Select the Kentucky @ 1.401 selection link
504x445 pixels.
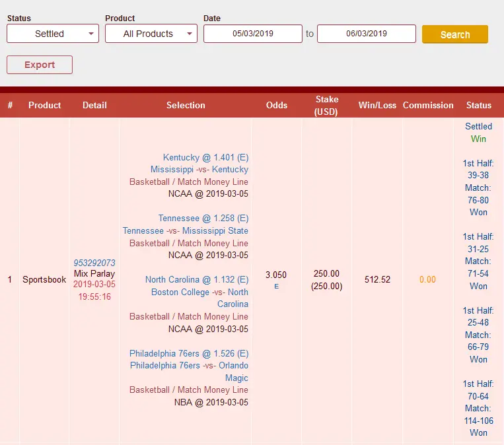point(205,157)
